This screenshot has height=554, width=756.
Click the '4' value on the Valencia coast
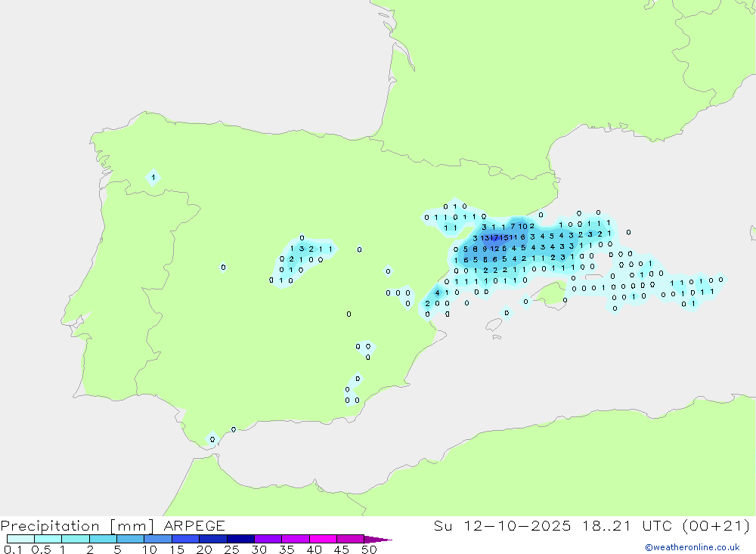tap(437, 292)
